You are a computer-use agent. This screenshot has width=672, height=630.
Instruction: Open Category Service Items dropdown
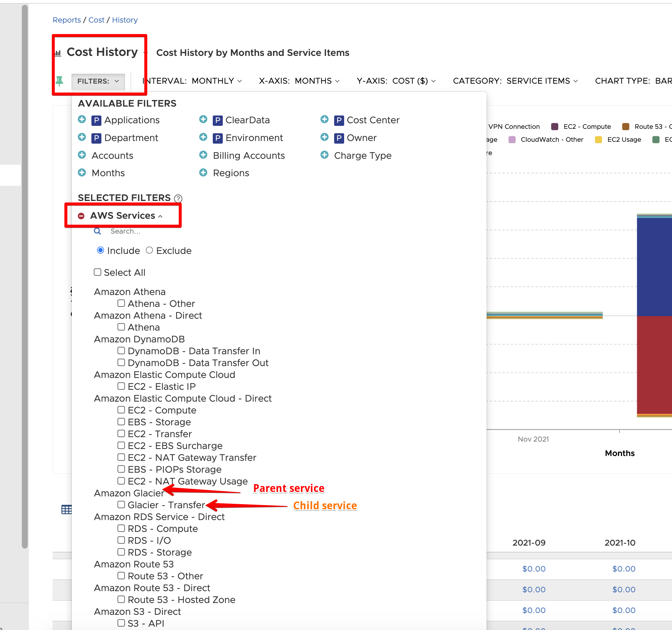(x=515, y=81)
